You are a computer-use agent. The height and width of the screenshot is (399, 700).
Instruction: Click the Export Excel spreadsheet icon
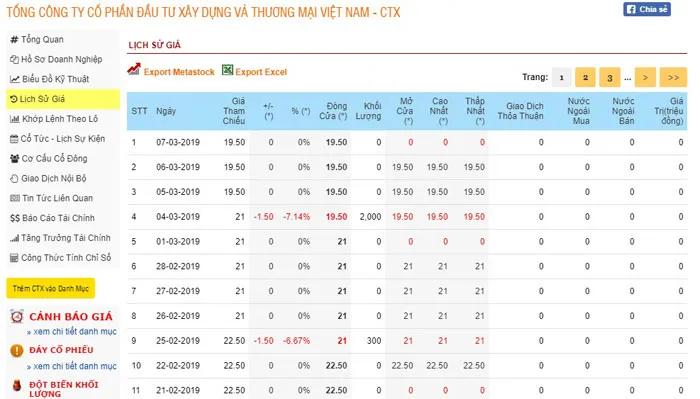(x=228, y=70)
